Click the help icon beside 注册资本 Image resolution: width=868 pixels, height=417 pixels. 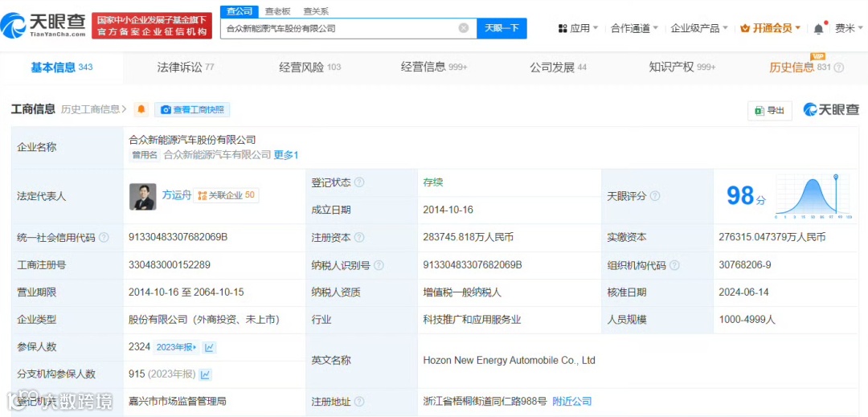[359, 238]
